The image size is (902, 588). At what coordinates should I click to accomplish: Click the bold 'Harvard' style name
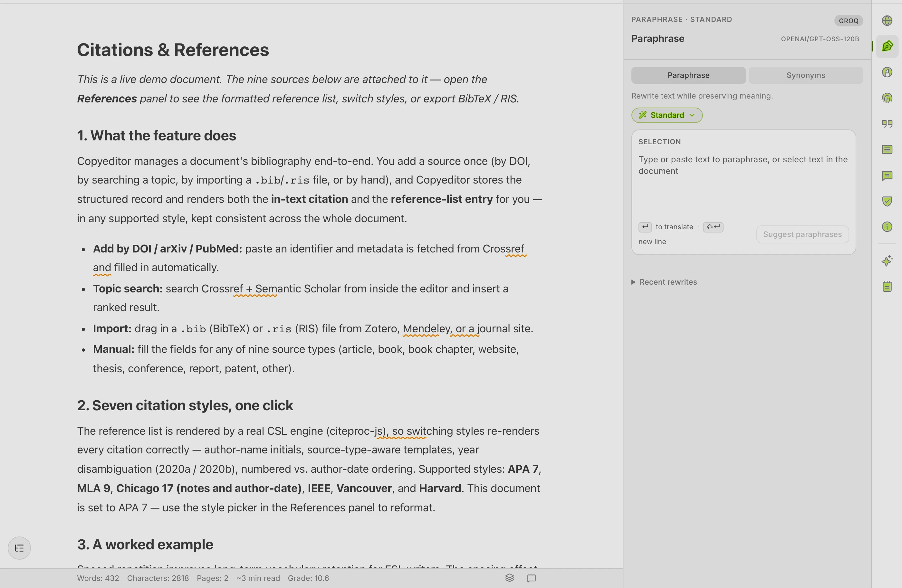point(440,488)
